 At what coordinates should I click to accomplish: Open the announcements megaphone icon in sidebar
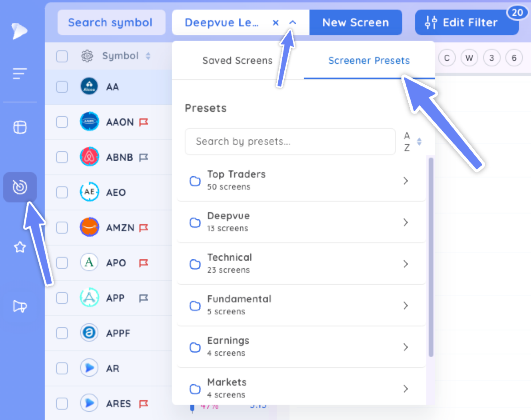point(20,306)
